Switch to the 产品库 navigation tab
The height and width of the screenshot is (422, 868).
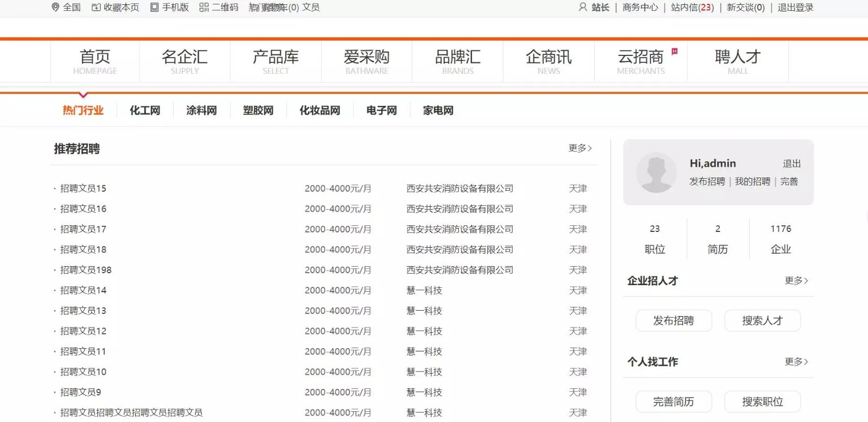point(276,61)
